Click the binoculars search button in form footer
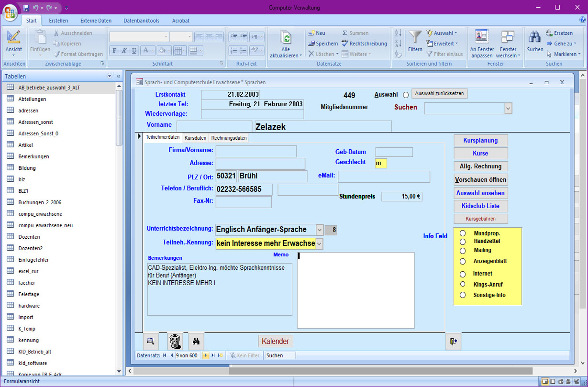 (196, 341)
